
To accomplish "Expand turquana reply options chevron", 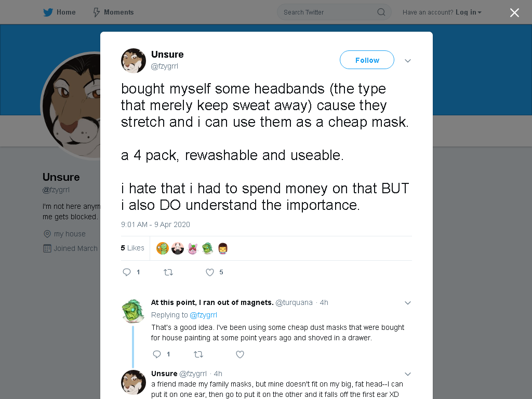I will [x=408, y=303].
